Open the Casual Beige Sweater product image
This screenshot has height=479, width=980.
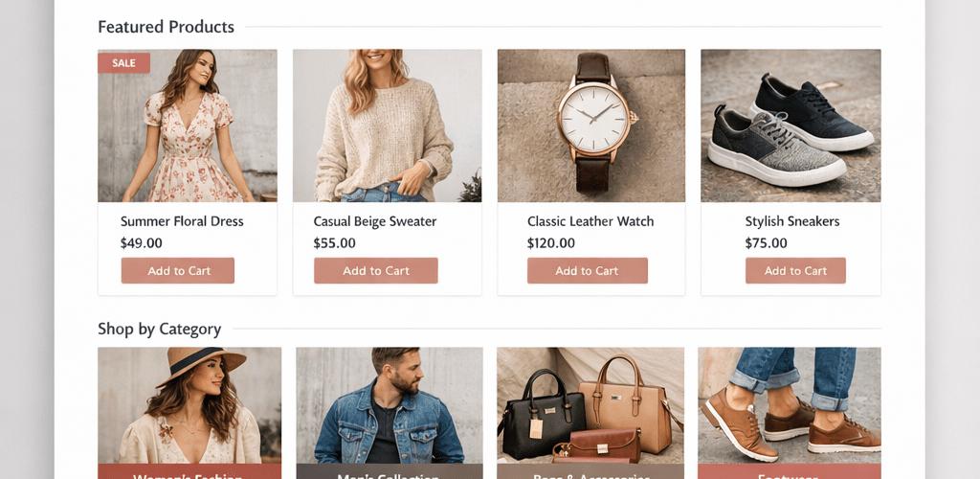(x=387, y=125)
